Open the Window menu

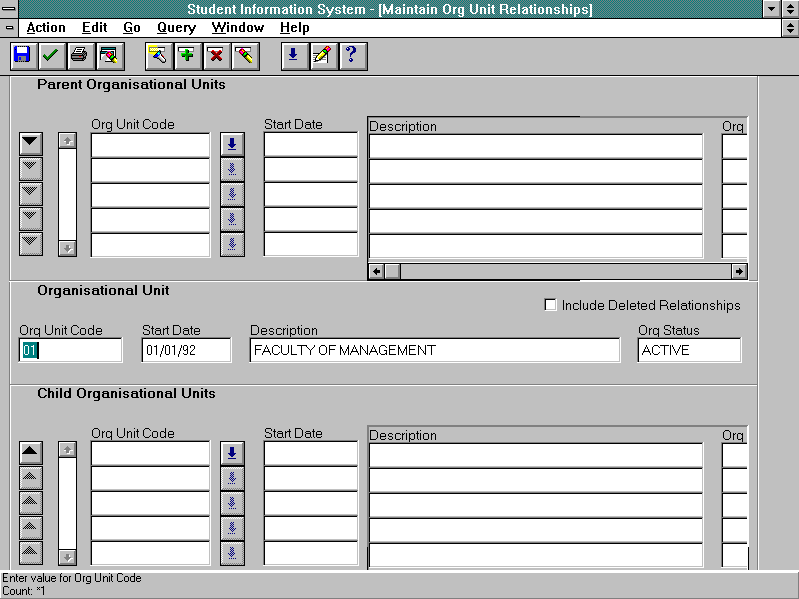tap(238, 28)
